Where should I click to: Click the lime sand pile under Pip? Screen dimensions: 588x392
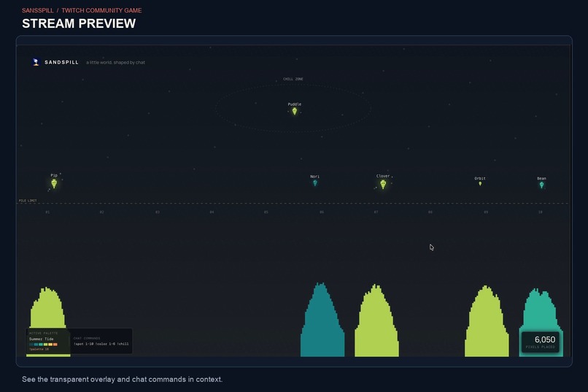[47, 310]
